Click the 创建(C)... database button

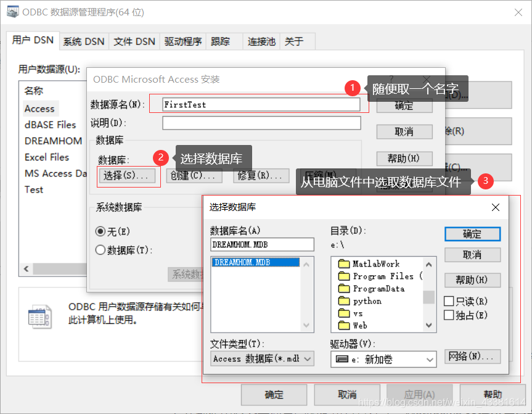[194, 176]
